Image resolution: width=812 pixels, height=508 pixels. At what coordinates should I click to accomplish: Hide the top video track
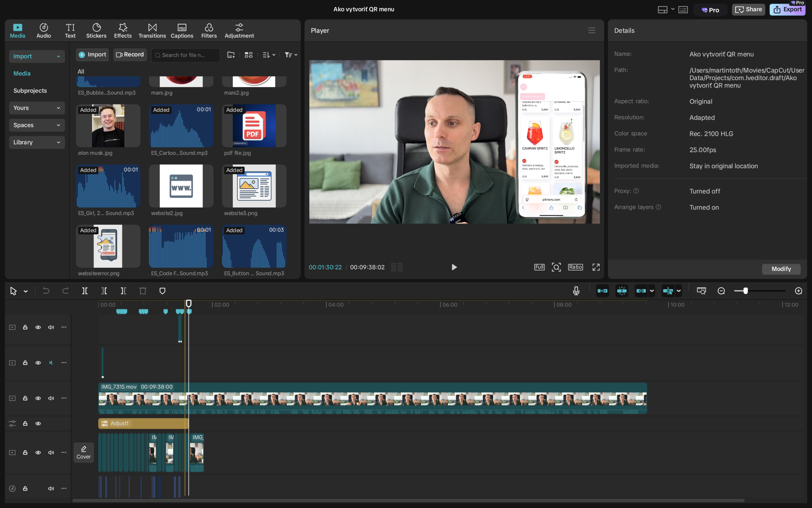38,327
